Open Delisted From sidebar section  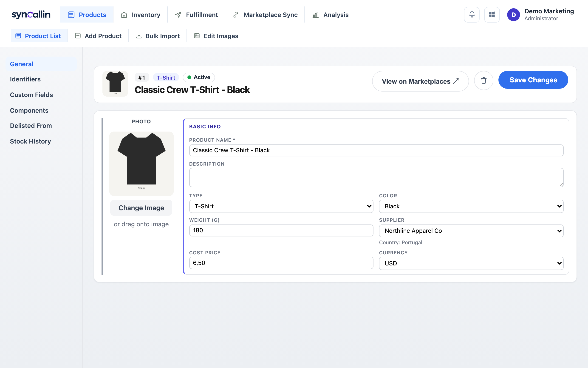tap(41, 126)
